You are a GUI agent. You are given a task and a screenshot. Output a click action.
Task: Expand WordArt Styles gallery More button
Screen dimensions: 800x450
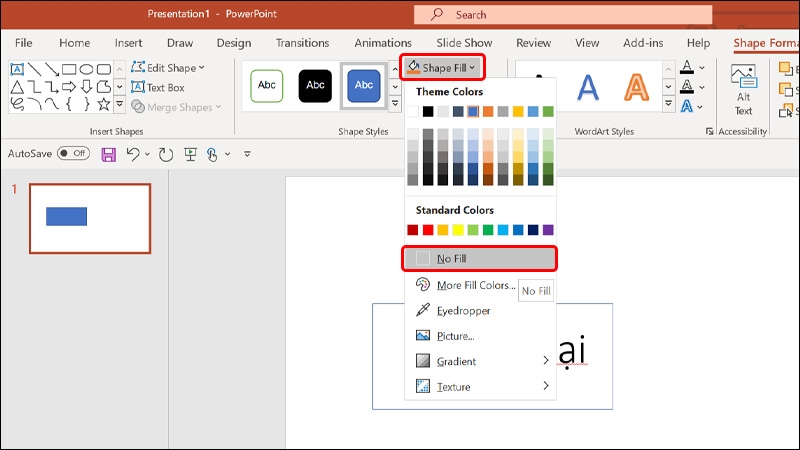668,104
